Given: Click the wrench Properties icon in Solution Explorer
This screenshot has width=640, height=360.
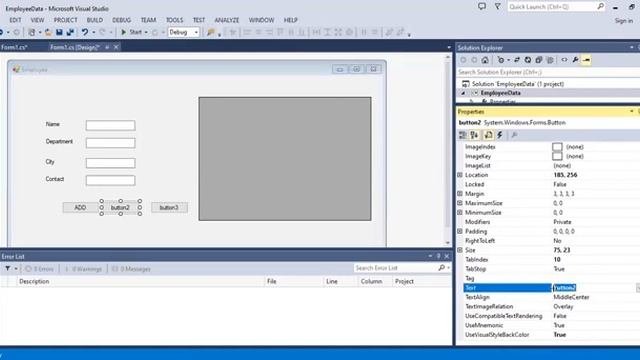Looking at the screenshot, I should point(575,60).
